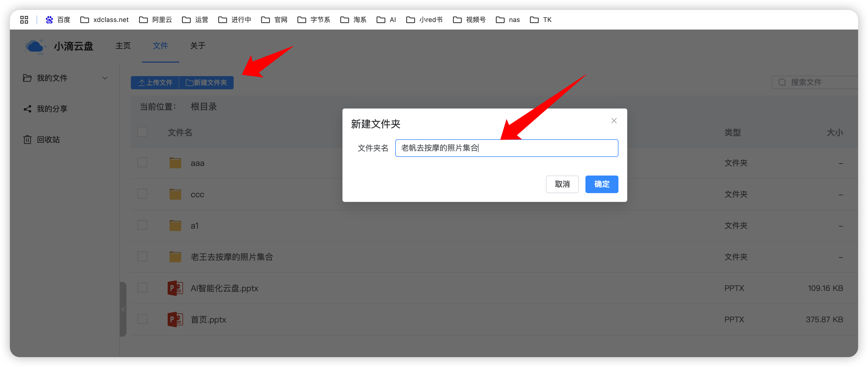Open the browser apps grid icon
Image resolution: width=868 pixels, height=367 pixels.
(24, 20)
